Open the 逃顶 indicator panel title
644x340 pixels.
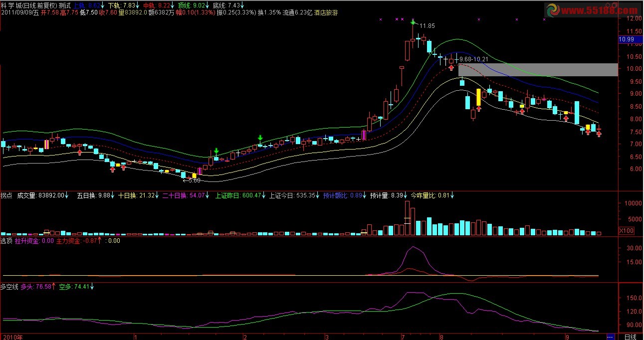(x=6, y=241)
